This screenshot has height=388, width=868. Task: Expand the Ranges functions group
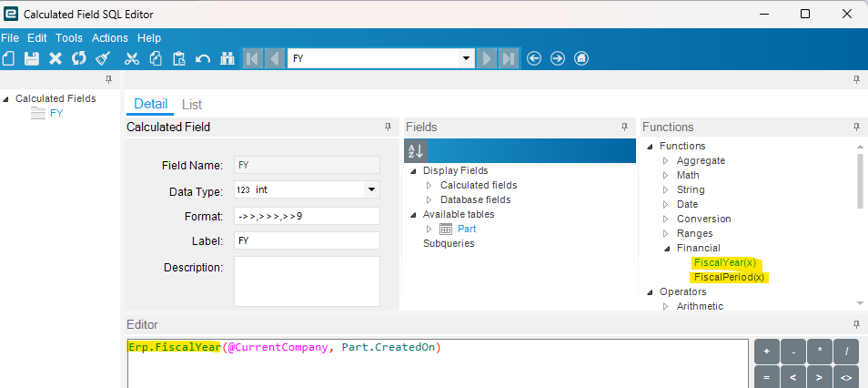pyautogui.click(x=665, y=233)
